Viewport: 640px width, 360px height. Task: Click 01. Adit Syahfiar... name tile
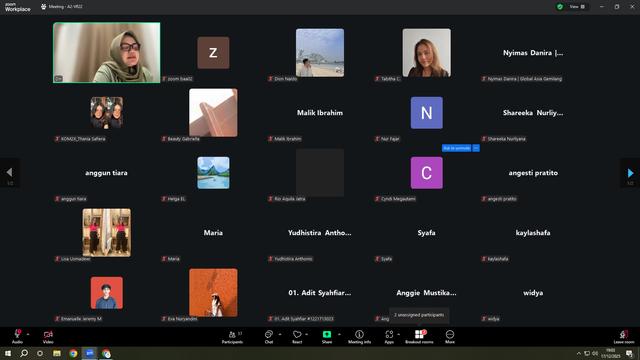click(320, 293)
